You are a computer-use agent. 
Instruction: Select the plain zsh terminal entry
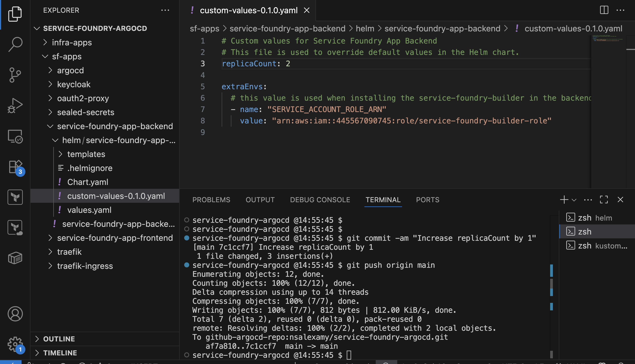tap(597, 232)
